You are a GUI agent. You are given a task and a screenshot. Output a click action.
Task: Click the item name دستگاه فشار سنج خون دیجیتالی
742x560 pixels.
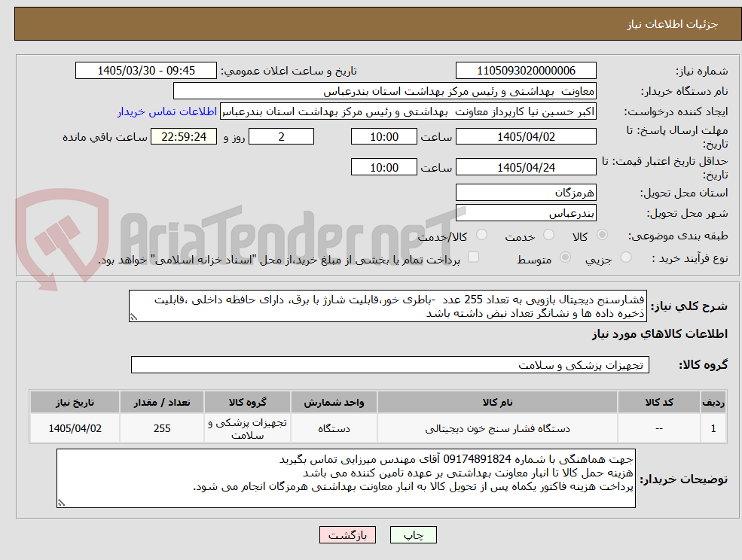click(497, 428)
